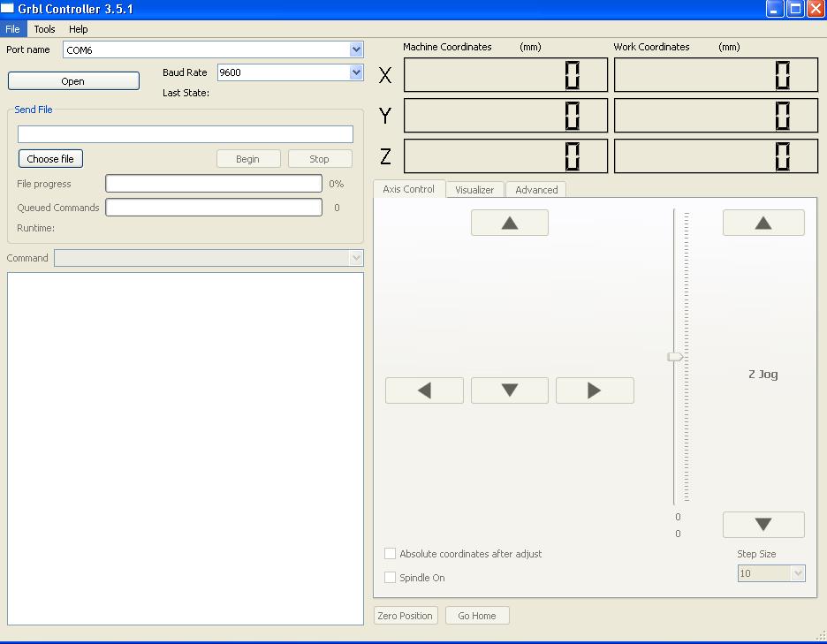Maximize the Grbl Controller window
The image size is (827, 644).
(795, 9)
